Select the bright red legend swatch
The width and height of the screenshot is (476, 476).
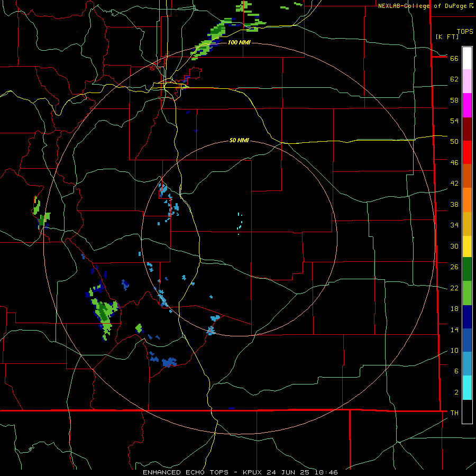click(x=467, y=152)
